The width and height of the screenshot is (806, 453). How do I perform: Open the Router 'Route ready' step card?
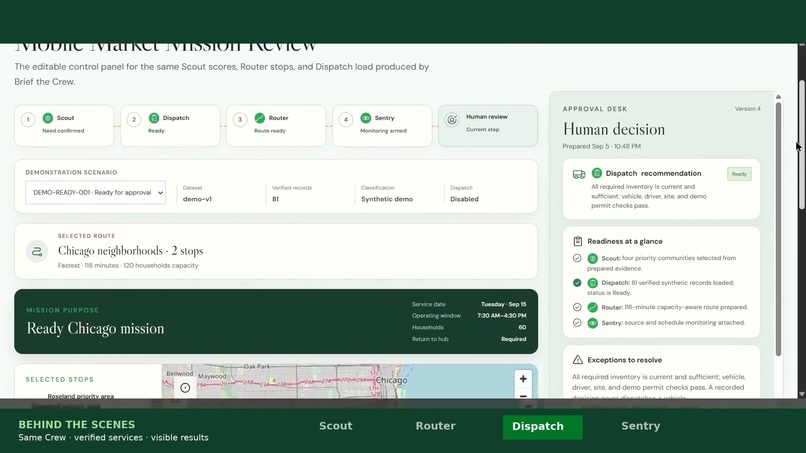[276, 125]
